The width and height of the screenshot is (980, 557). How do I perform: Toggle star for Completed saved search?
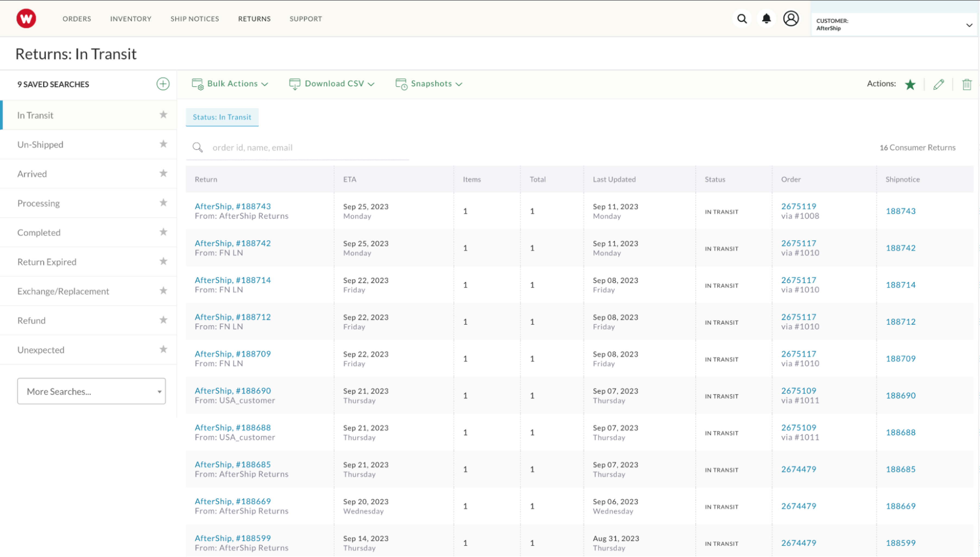(164, 232)
